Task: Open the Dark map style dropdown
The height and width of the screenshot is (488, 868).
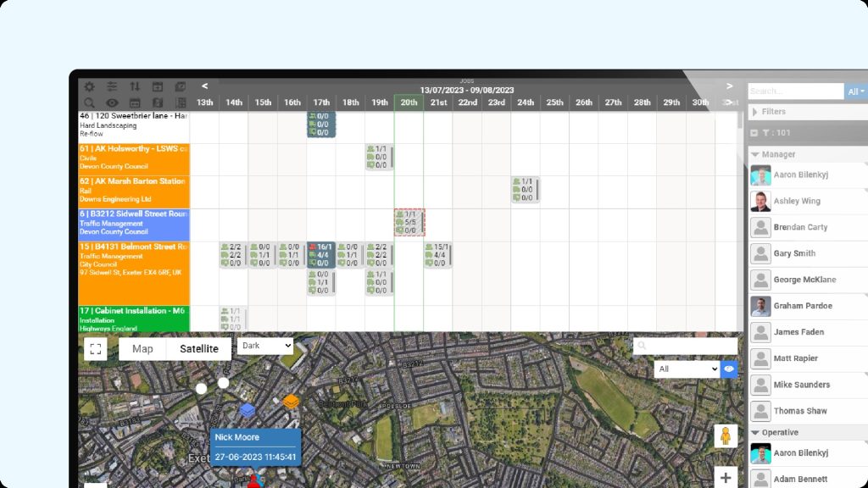Action: (x=264, y=346)
